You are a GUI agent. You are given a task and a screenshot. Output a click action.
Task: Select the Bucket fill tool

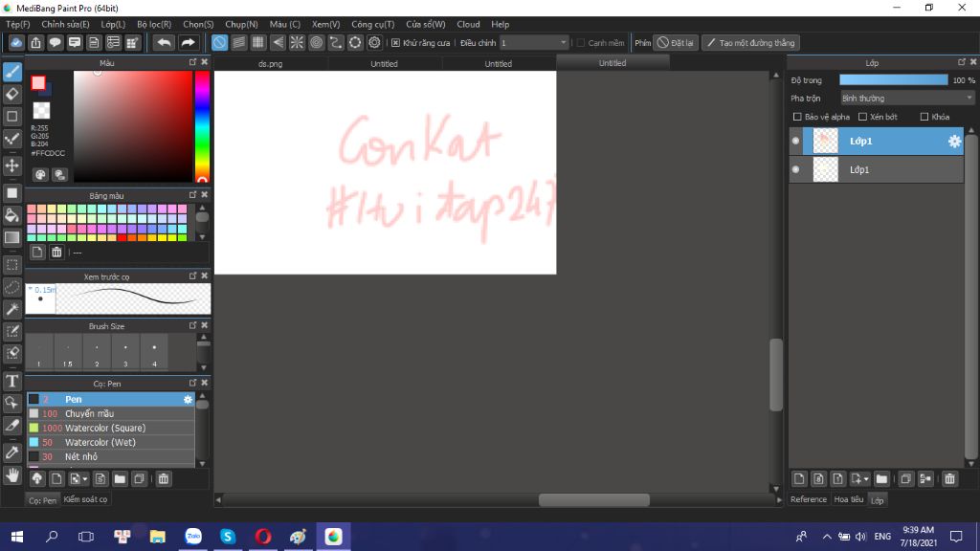pos(11,215)
